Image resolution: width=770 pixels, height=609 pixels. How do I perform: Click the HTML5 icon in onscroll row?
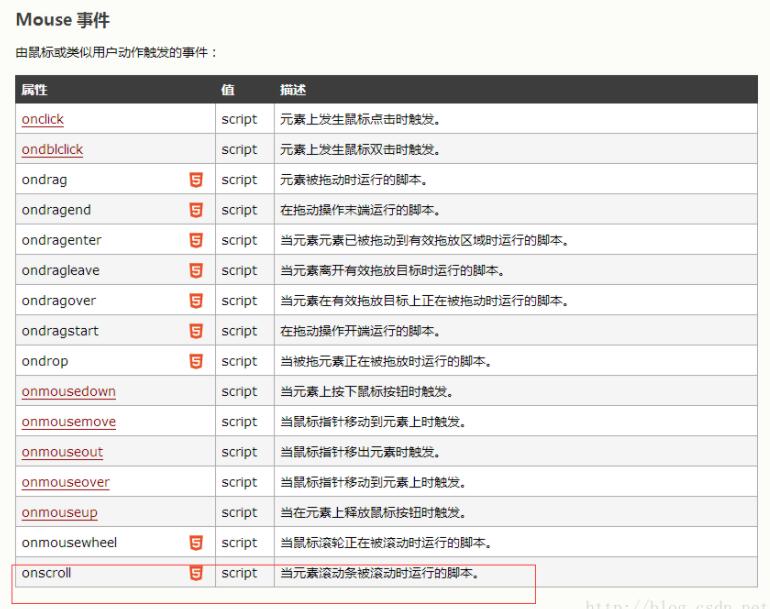(196, 573)
